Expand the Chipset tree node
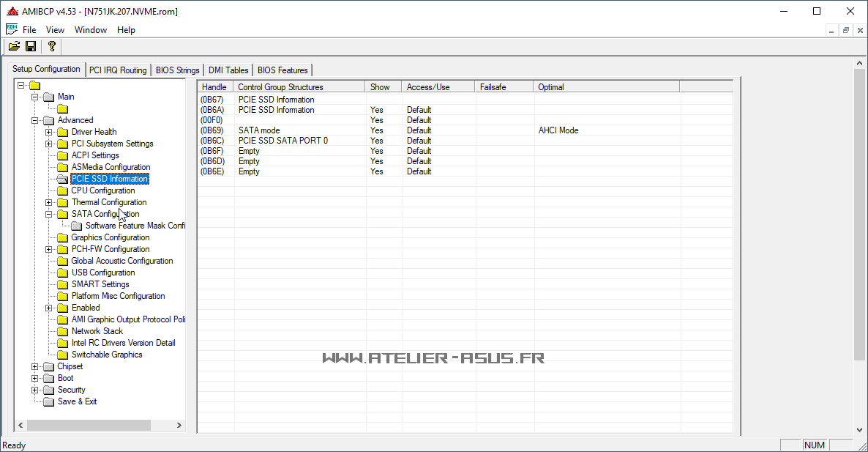868x452 pixels. click(x=35, y=366)
